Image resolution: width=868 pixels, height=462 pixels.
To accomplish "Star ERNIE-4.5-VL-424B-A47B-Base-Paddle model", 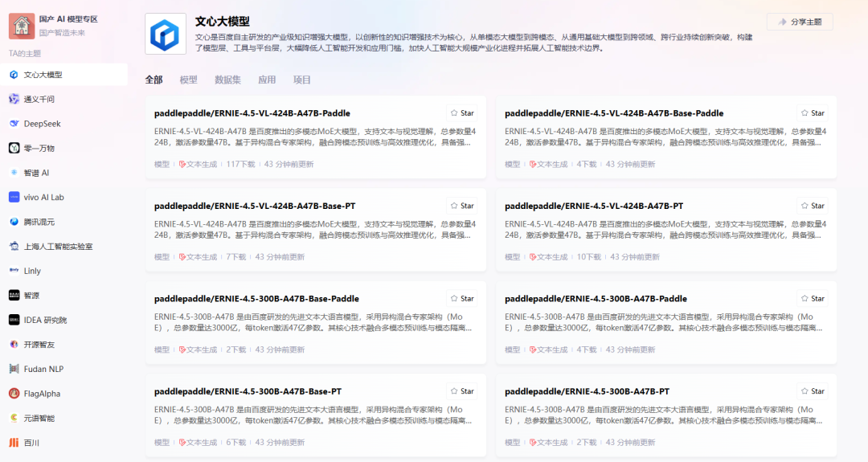I will point(813,112).
